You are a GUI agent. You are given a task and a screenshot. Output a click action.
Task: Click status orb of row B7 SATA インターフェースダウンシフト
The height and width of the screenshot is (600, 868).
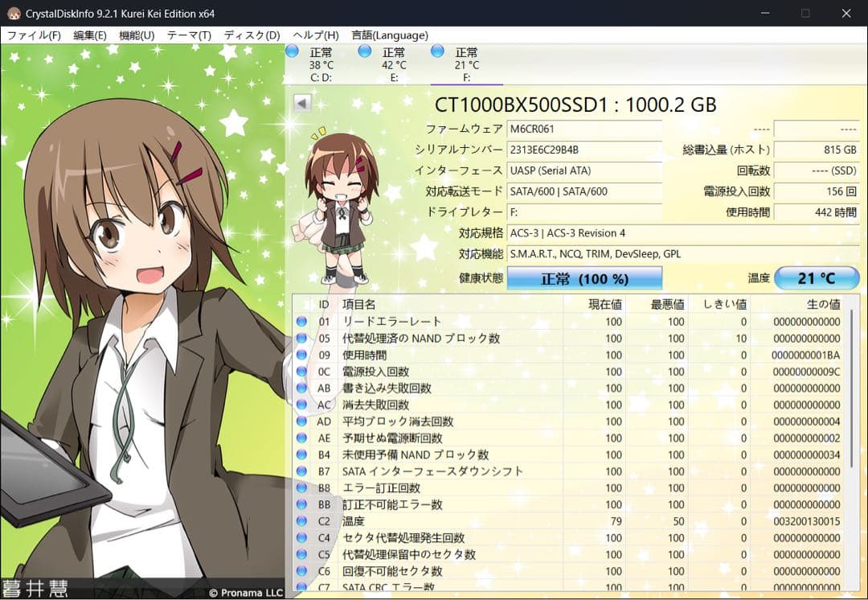click(301, 471)
